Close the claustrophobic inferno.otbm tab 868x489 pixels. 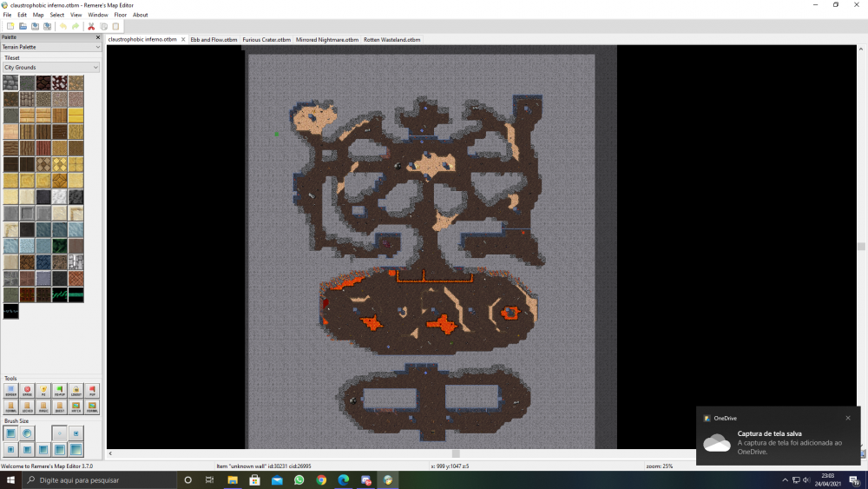pyautogui.click(x=183, y=40)
